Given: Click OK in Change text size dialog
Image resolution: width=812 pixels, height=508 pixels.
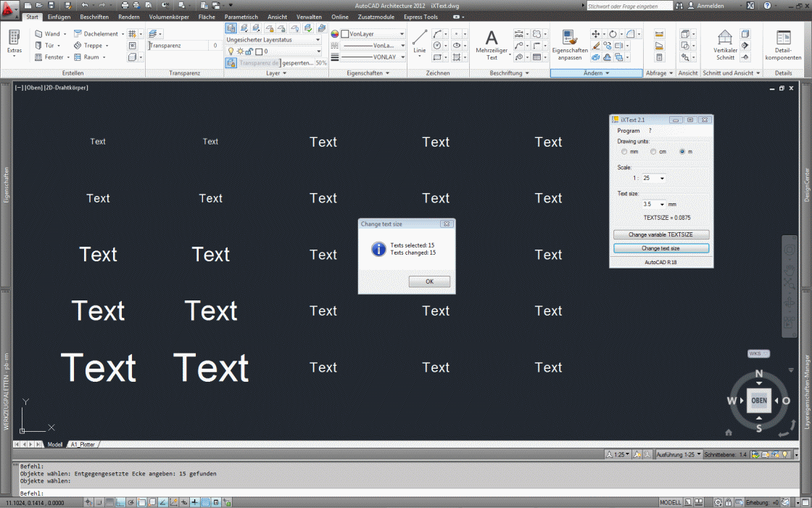Looking at the screenshot, I should pos(429,282).
